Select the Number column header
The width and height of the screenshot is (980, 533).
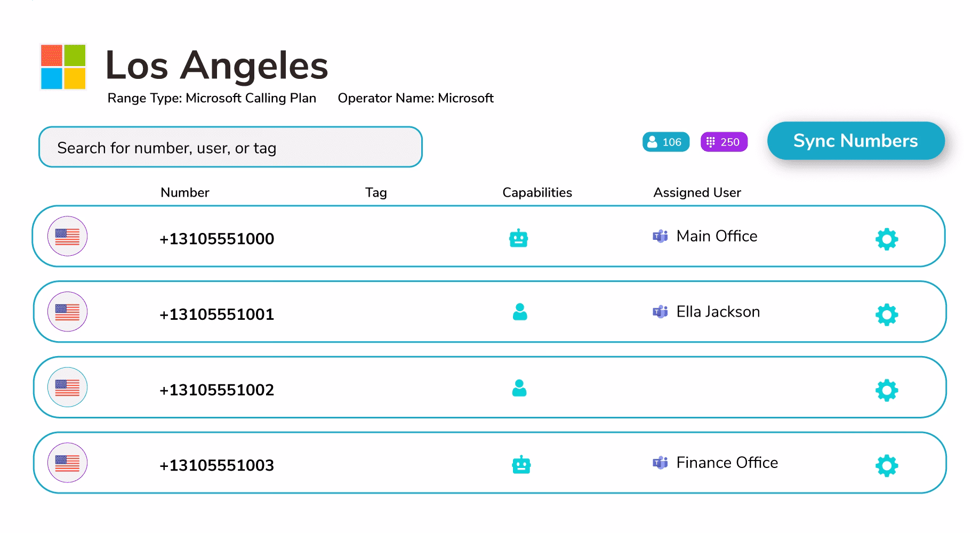click(184, 192)
